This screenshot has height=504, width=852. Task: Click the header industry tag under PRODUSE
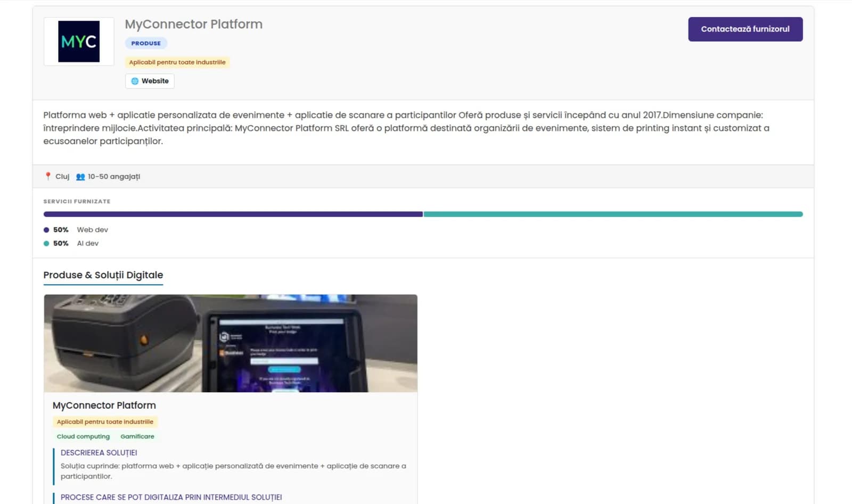click(x=177, y=62)
